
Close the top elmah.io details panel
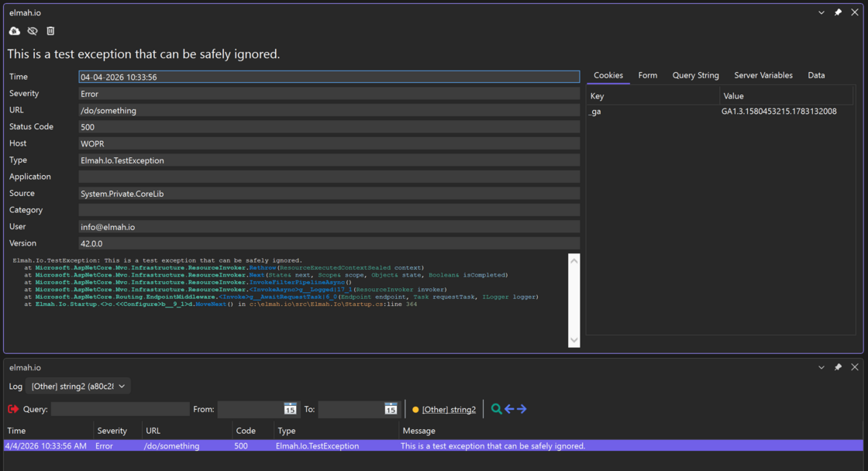(855, 12)
